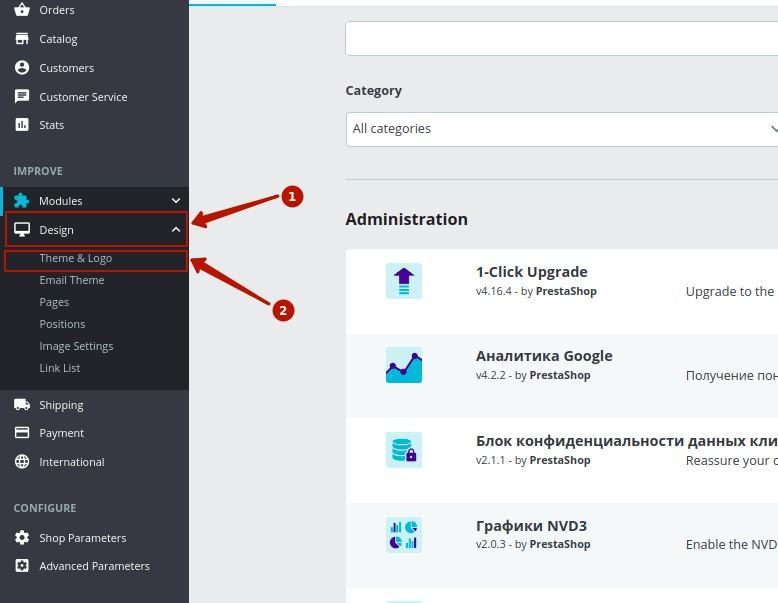Open Payment section

pos(62,433)
